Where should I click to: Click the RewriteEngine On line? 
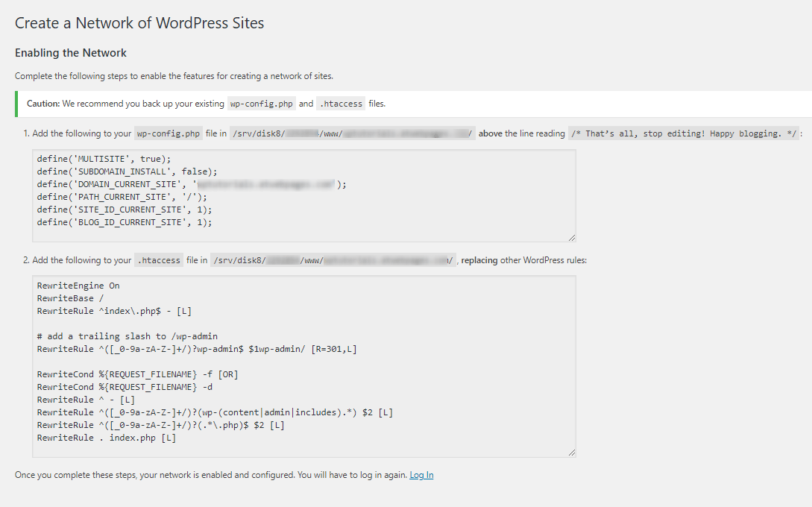(x=78, y=286)
